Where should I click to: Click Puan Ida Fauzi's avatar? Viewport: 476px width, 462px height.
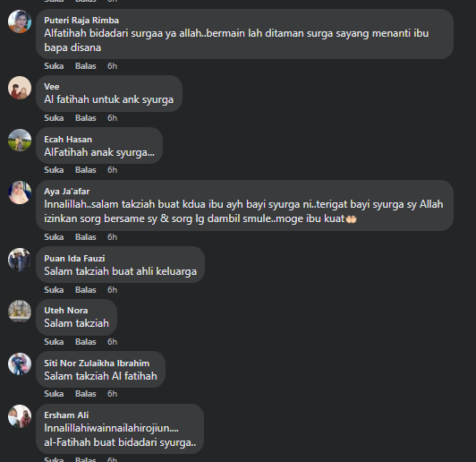point(20,260)
